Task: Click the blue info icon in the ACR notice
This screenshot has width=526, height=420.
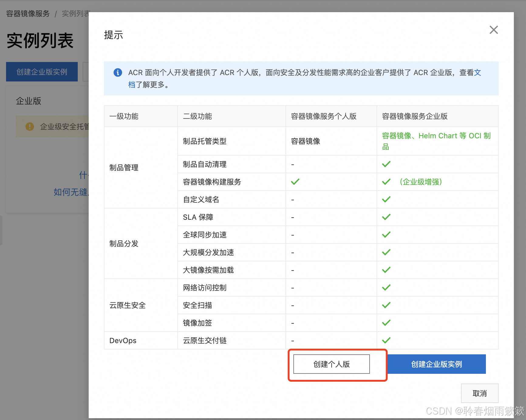Action: tap(118, 73)
